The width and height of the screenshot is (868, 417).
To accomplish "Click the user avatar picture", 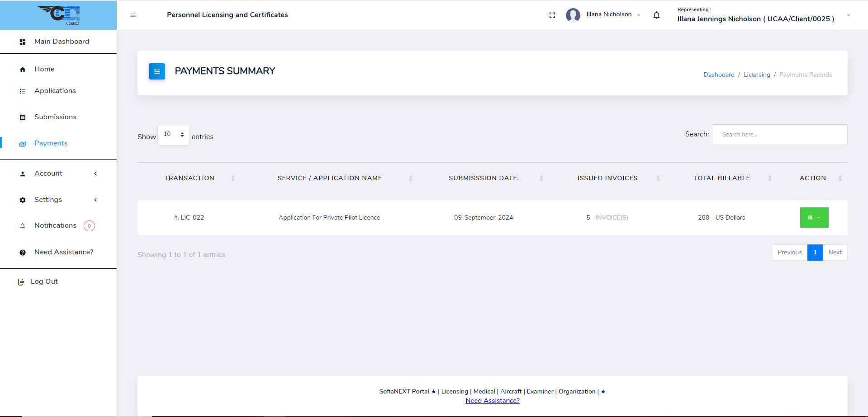I will [573, 15].
